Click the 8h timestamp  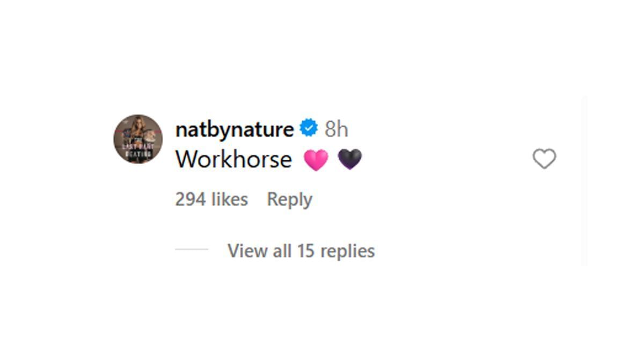[336, 129]
